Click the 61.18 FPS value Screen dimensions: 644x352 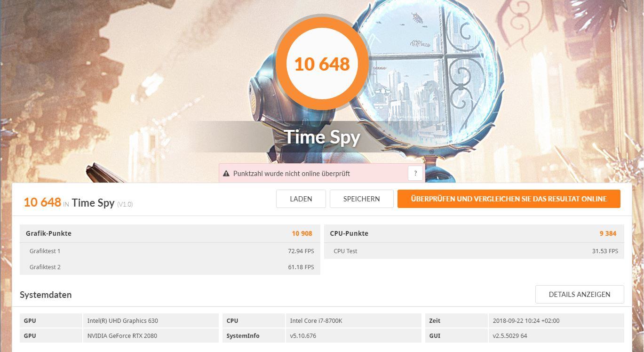point(301,267)
